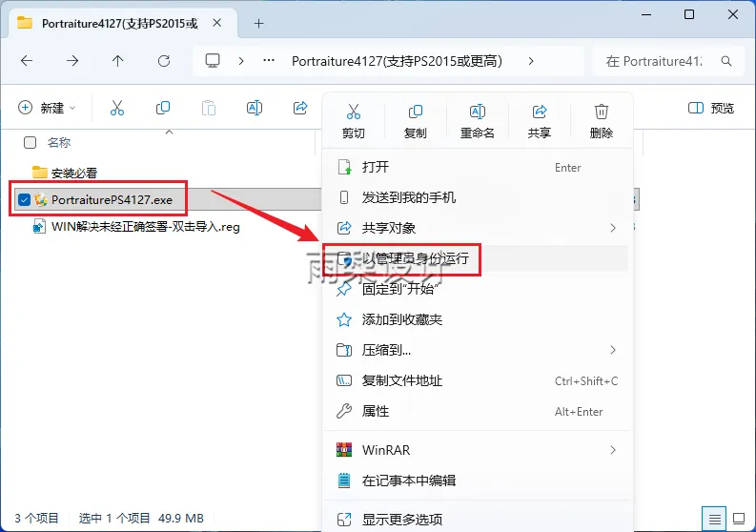The height and width of the screenshot is (532, 756).
Task: Click the Delete trash icon in context menu
Action: (602, 112)
